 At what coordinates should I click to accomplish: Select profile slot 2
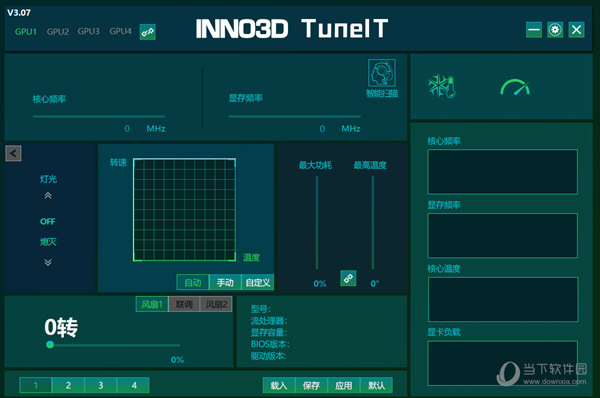68,385
